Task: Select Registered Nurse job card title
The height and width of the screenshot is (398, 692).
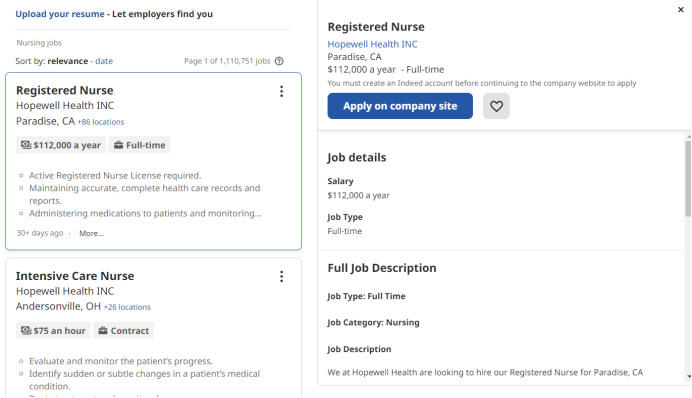Action: pos(65,90)
